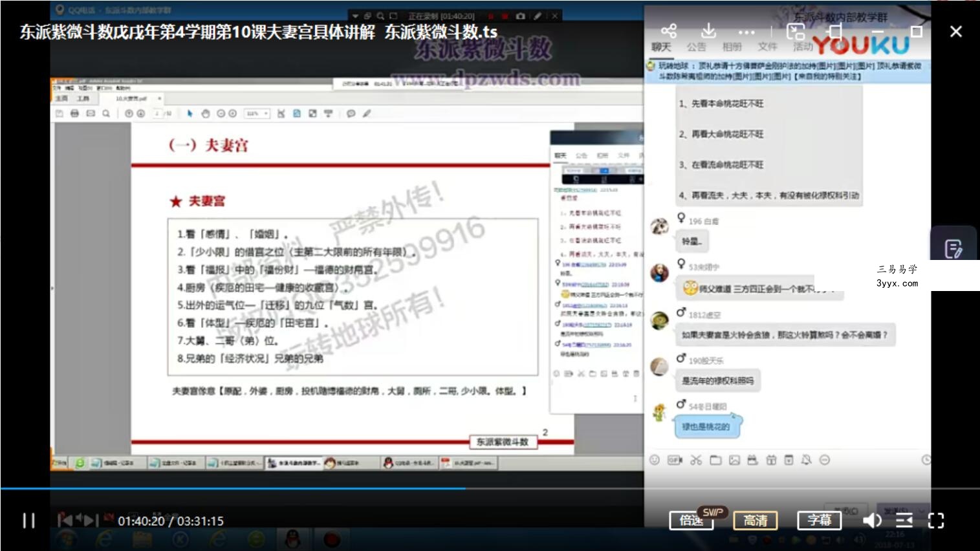This screenshot has width=980, height=551.
Task: Open the notes icon on right edge
Action: [953, 248]
